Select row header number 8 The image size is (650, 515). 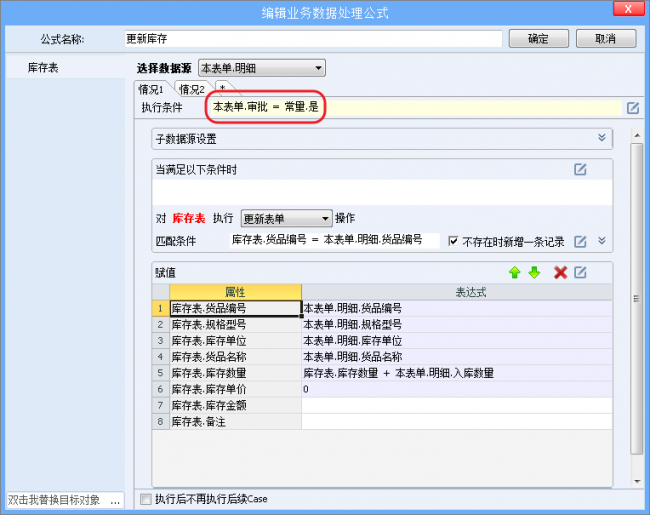tap(161, 422)
